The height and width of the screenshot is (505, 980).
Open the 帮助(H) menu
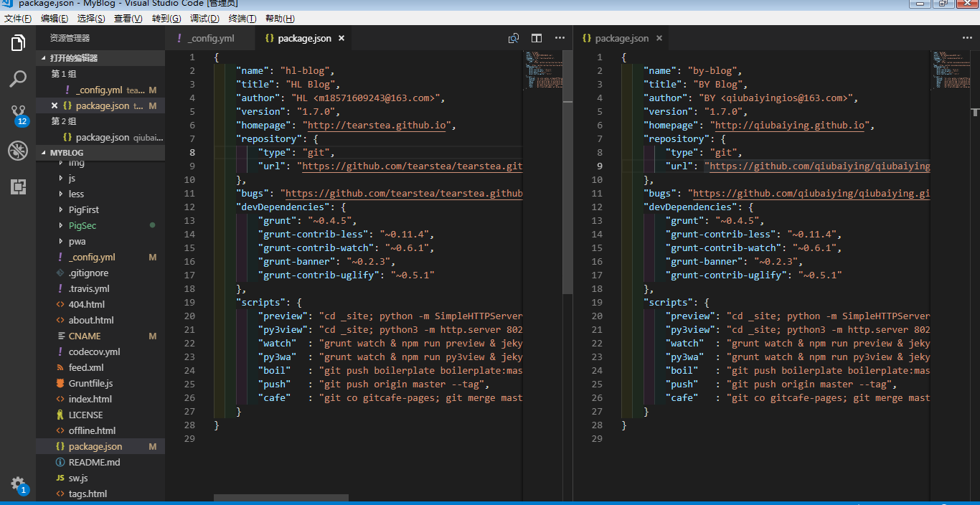280,19
